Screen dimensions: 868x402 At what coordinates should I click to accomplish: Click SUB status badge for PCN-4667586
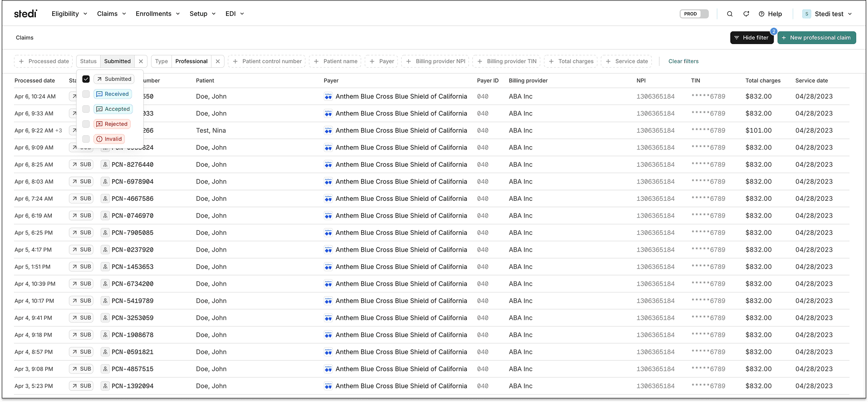pyautogui.click(x=81, y=199)
